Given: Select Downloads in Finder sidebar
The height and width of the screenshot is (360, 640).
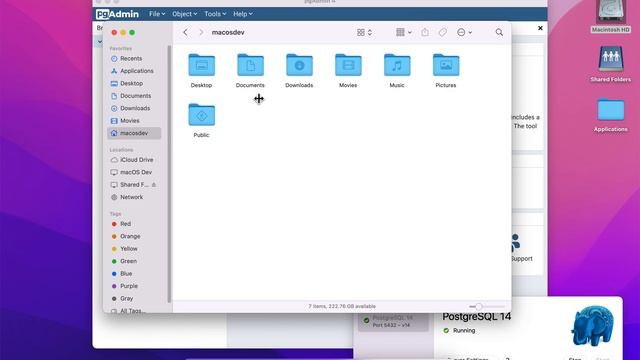Looking at the screenshot, I should click(x=135, y=108).
